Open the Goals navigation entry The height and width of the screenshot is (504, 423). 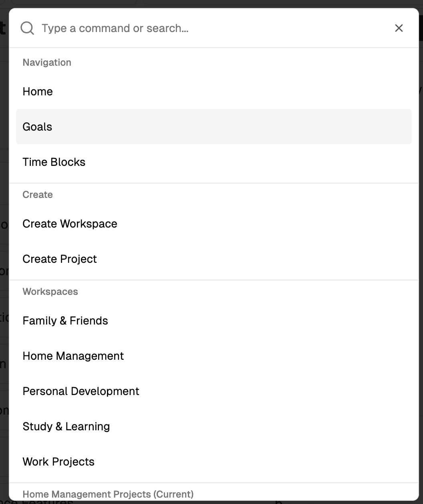click(x=38, y=127)
